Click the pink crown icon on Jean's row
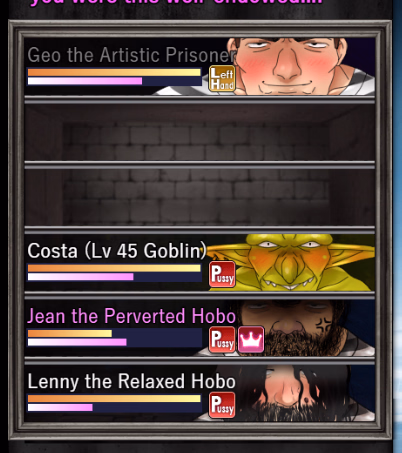Viewport: 402px width, 453px height. pyautogui.click(x=251, y=340)
